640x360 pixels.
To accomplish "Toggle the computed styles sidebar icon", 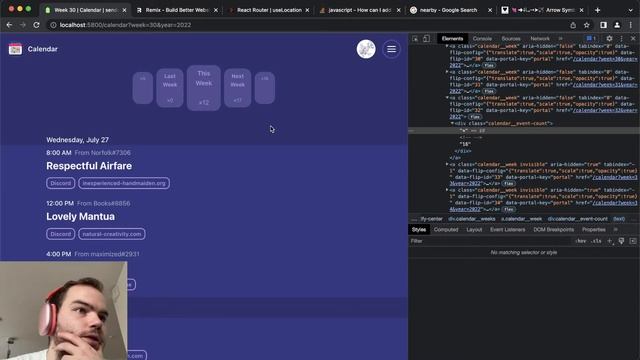I will click(x=633, y=241).
